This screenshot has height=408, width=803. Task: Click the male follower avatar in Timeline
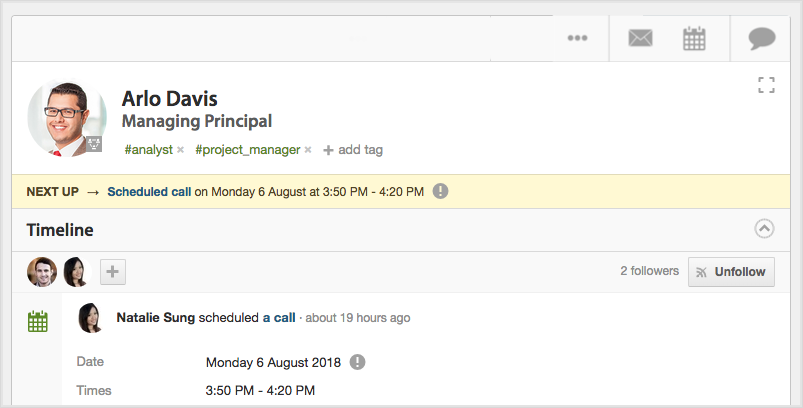pos(42,272)
